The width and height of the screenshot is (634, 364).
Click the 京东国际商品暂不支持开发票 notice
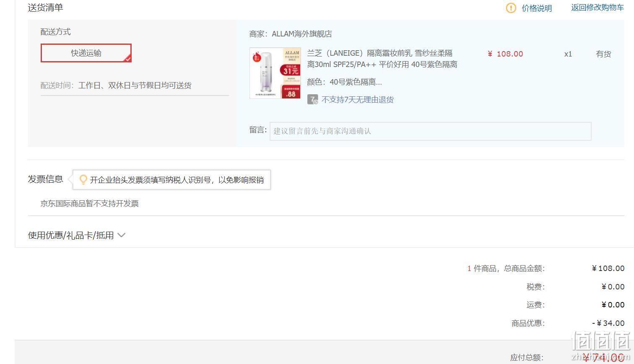click(89, 204)
